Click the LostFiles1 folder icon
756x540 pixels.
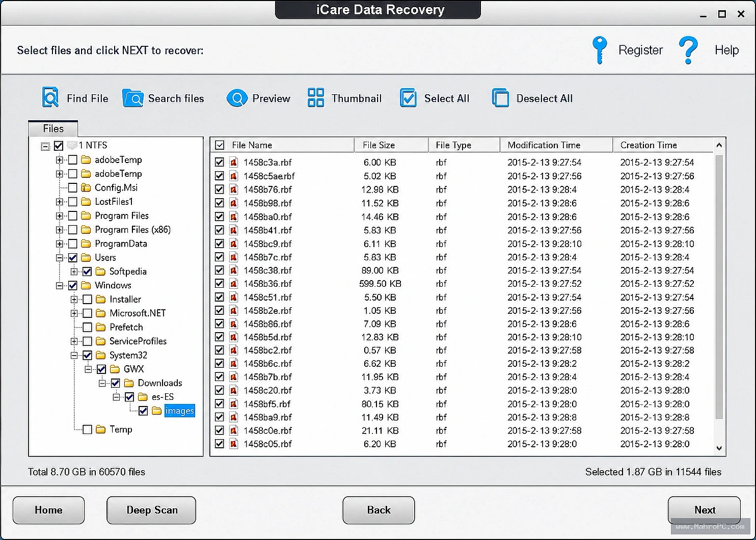point(86,202)
